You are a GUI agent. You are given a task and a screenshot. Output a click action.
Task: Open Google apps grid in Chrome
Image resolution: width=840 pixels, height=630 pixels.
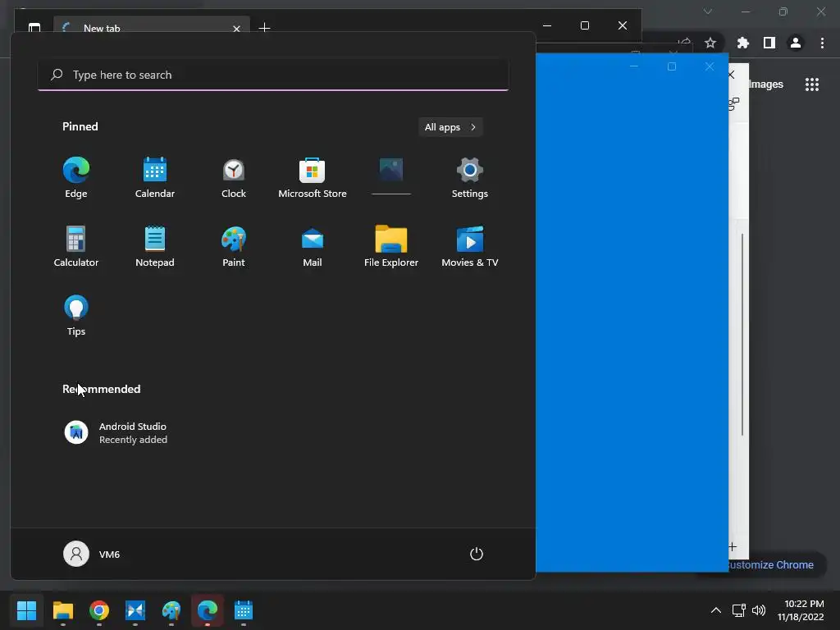(812, 84)
